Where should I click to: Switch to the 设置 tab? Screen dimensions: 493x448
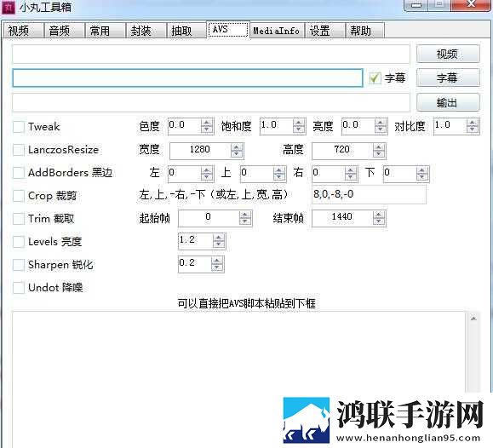pos(324,31)
